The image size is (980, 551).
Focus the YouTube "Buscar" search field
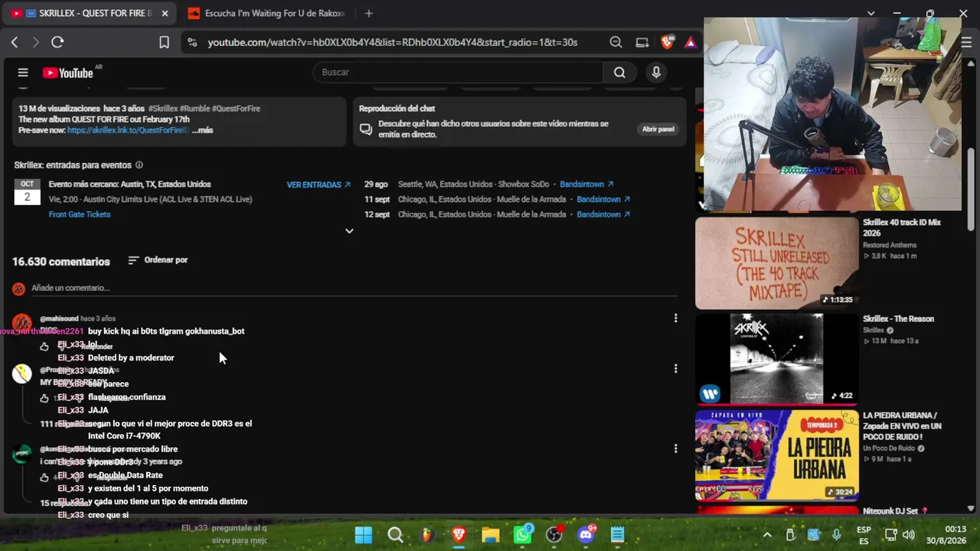click(458, 73)
